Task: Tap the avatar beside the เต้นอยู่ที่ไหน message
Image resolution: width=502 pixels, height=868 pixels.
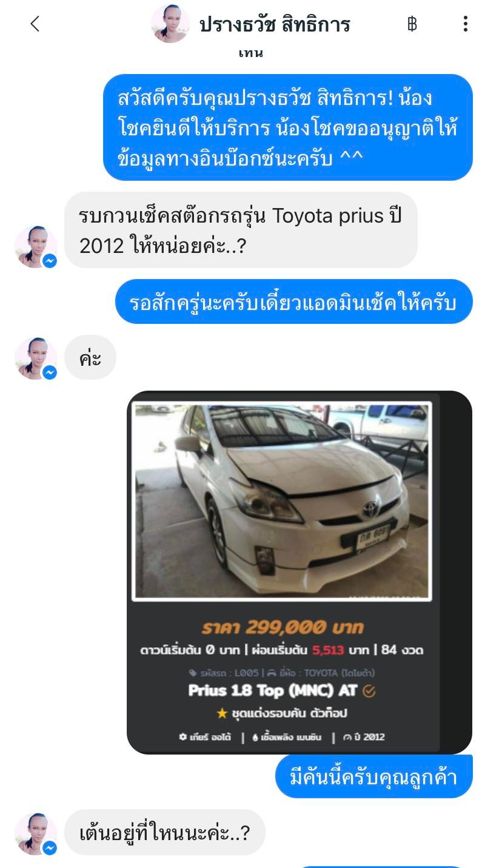Action: (36, 834)
